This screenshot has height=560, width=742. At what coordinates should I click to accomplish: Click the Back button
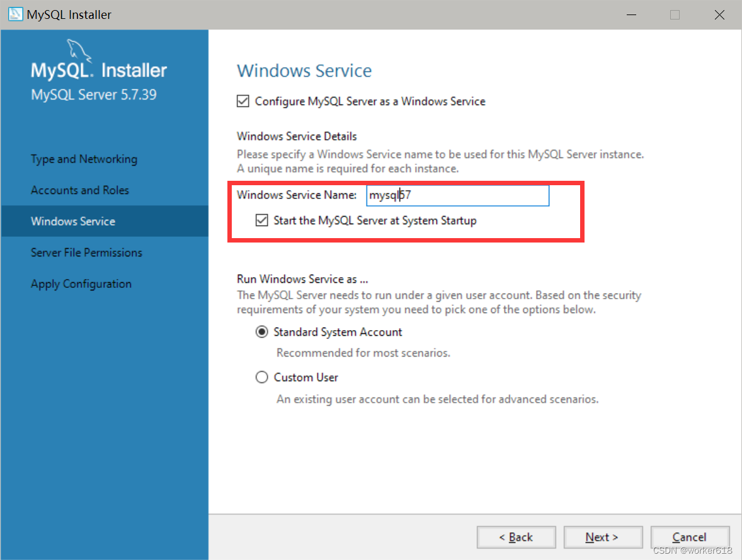click(517, 537)
